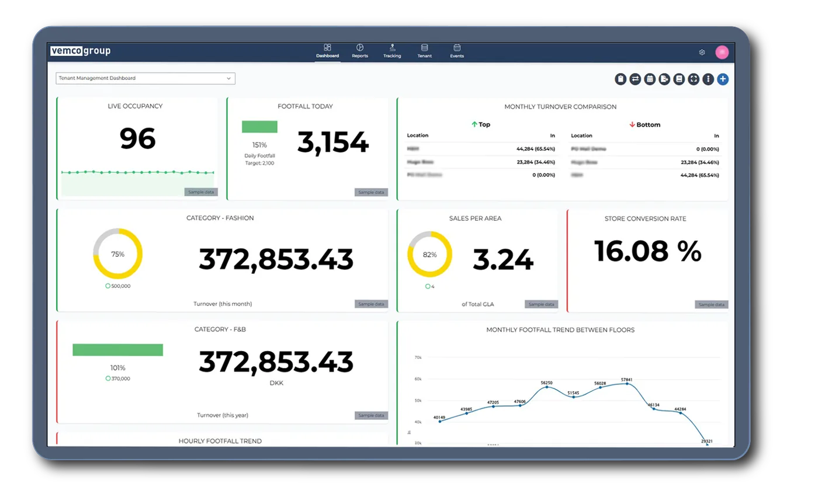
Task: Click the book icon in the toolbar
Action: coord(679,79)
